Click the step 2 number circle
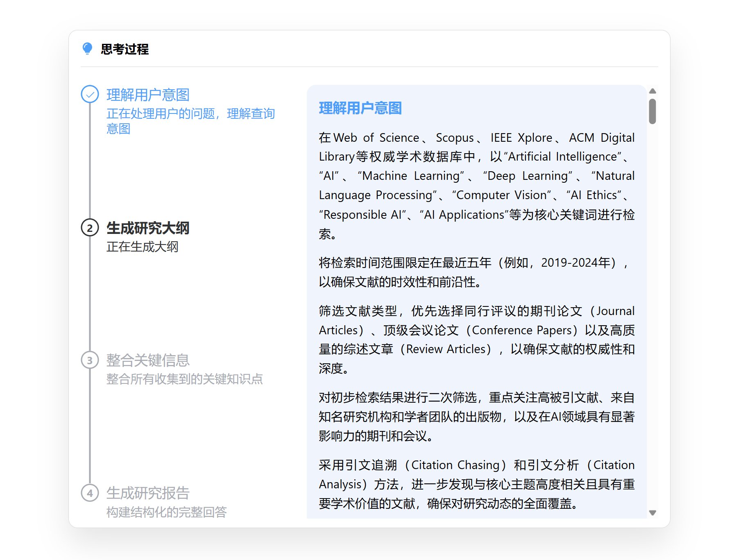Screen dimensions: 750x560 (x=90, y=228)
